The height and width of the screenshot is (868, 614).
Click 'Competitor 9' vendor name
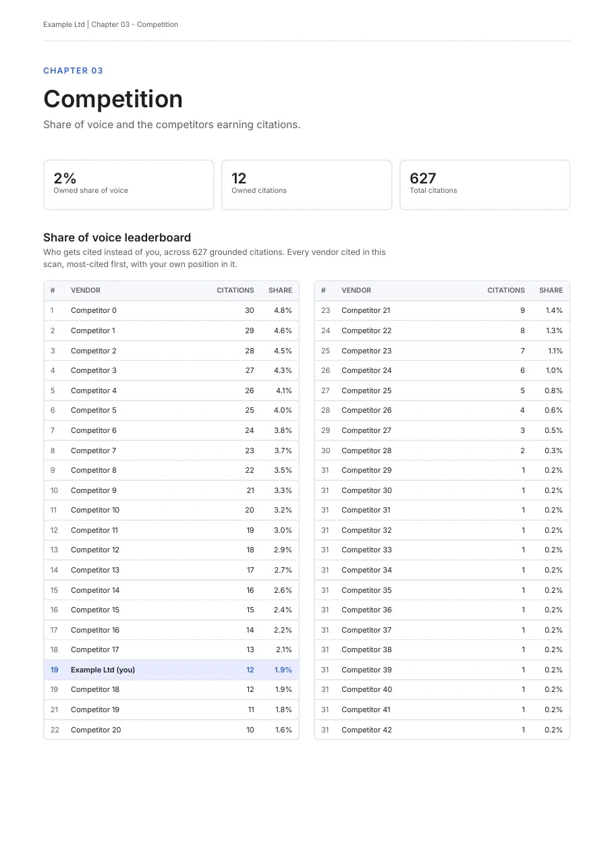(93, 490)
